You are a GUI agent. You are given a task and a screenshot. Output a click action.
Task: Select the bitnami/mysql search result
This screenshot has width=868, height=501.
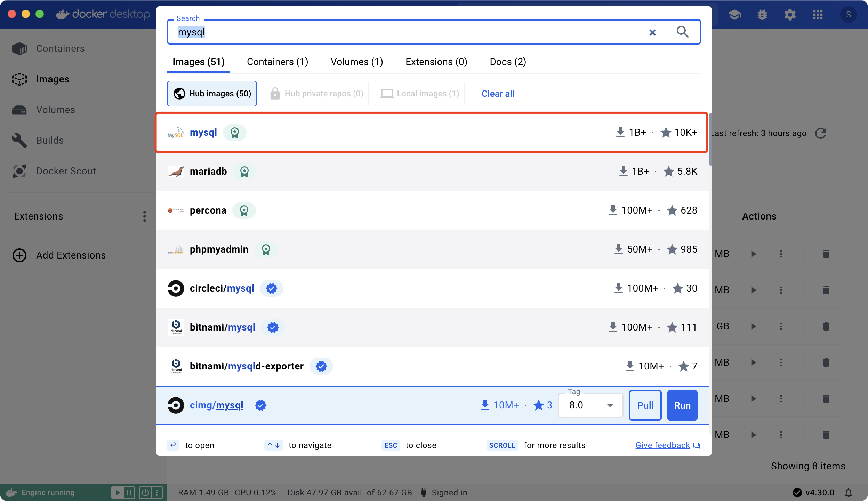tap(432, 327)
